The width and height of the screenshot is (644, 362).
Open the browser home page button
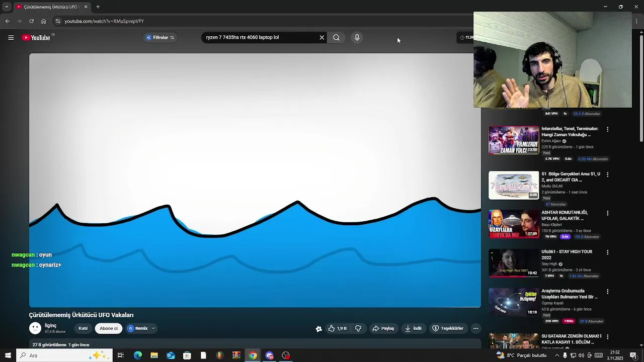click(43, 21)
